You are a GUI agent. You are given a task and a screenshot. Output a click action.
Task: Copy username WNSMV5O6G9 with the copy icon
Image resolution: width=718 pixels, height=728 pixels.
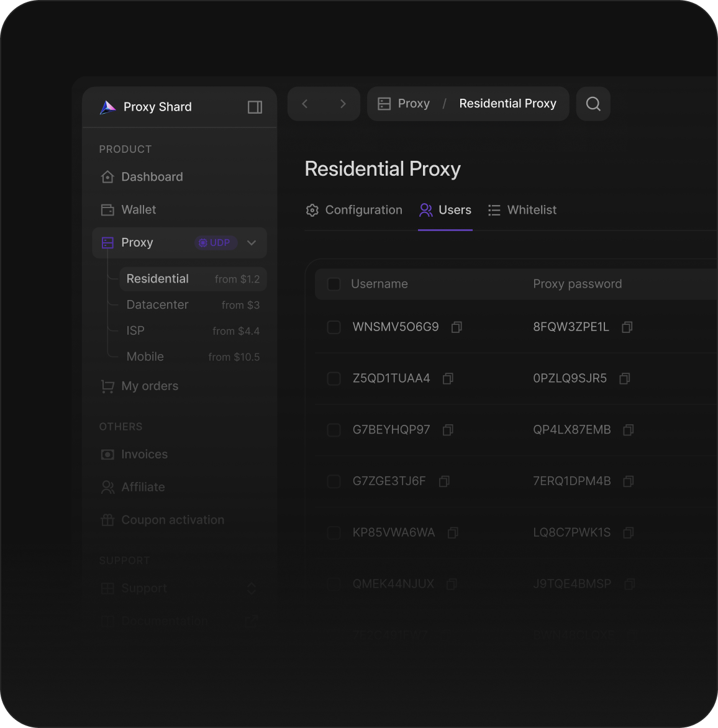point(457,327)
